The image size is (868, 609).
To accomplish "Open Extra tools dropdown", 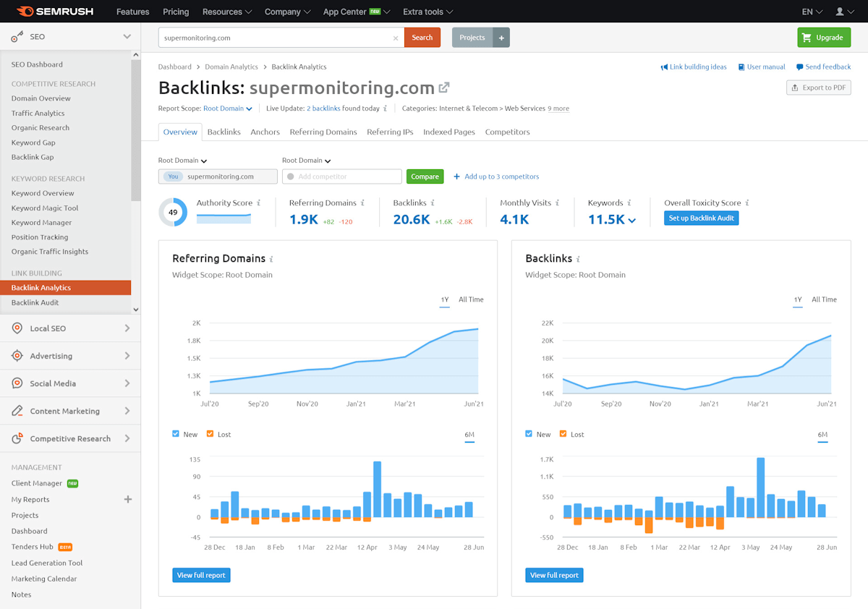I will [x=428, y=12].
